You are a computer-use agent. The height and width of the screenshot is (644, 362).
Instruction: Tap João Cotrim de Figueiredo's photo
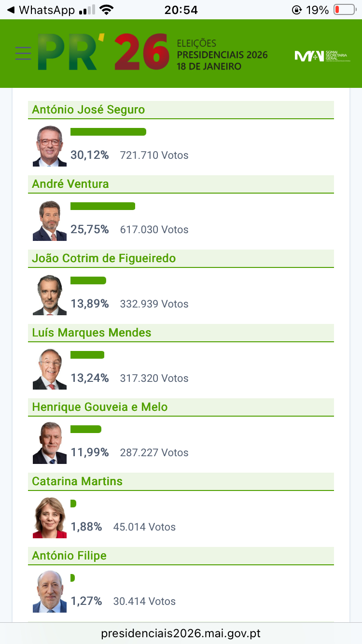50,295
